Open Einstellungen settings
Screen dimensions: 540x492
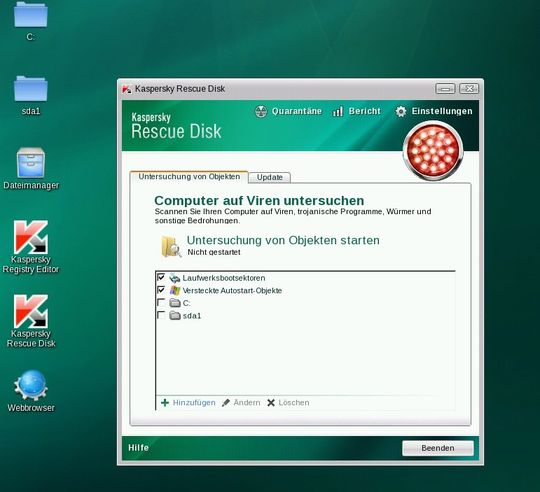(434, 111)
